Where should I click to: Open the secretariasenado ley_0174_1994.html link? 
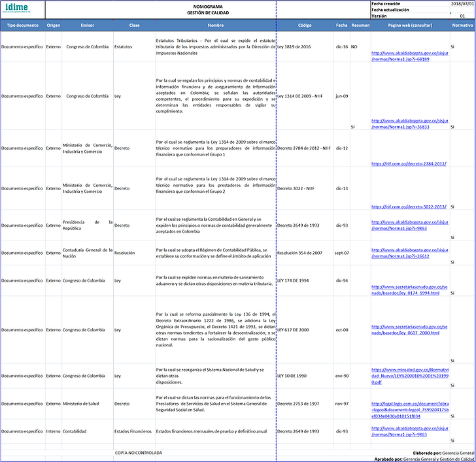pyautogui.click(x=409, y=290)
